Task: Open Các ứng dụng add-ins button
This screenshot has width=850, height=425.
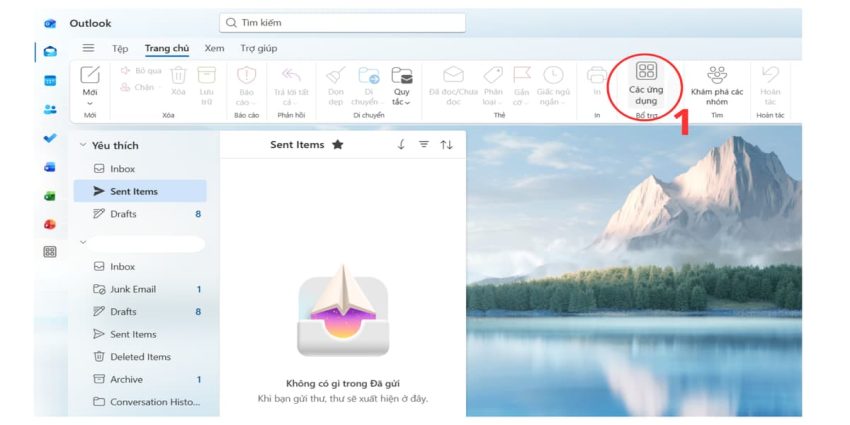Action: pos(646,84)
